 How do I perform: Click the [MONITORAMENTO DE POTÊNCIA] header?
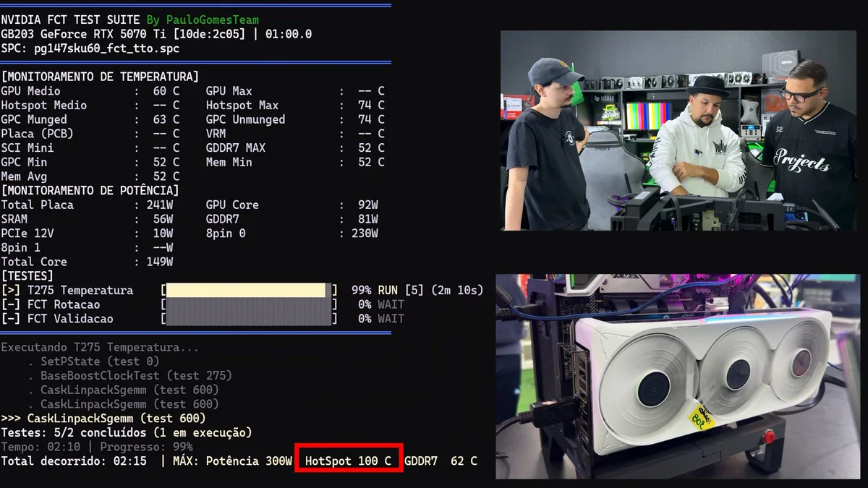click(90, 191)
